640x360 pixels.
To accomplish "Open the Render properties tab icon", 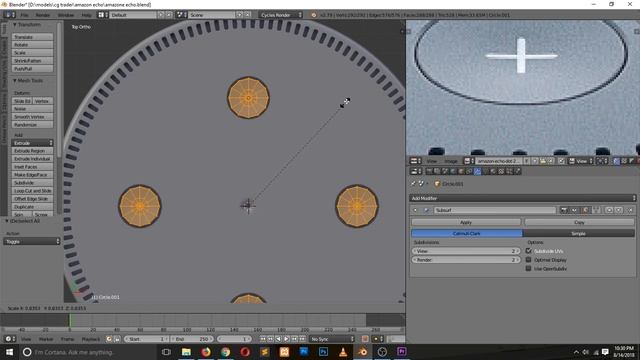I will [x=429, y=171].
